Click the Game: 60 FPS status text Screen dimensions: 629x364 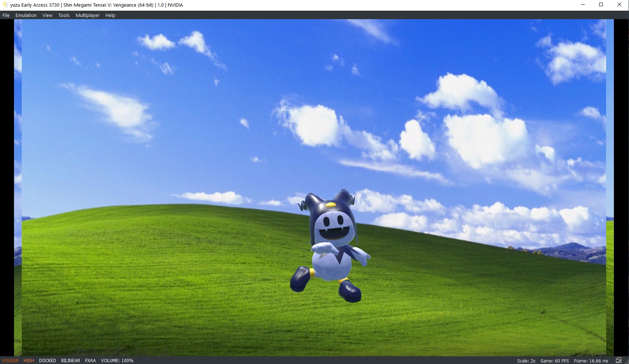coord(555,361)
